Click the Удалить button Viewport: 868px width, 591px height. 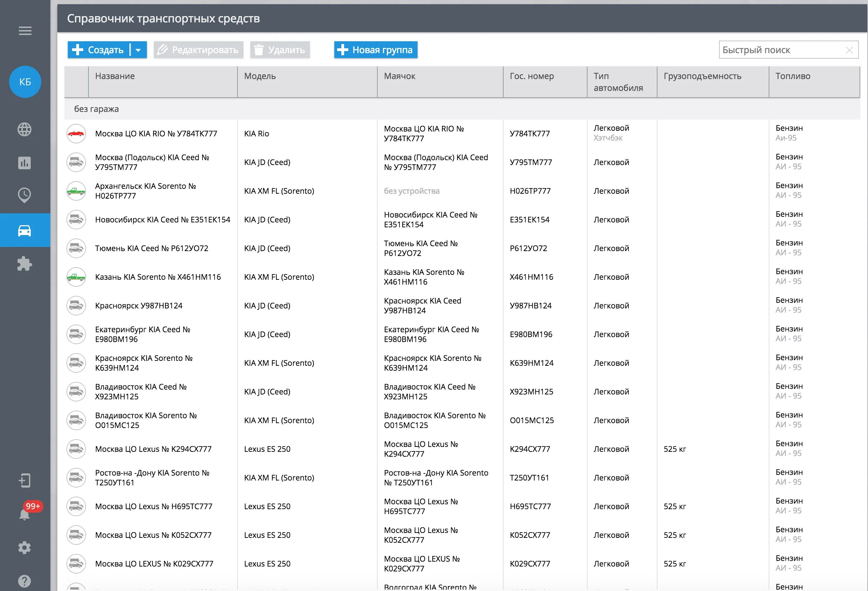click(x=280, y=50)
